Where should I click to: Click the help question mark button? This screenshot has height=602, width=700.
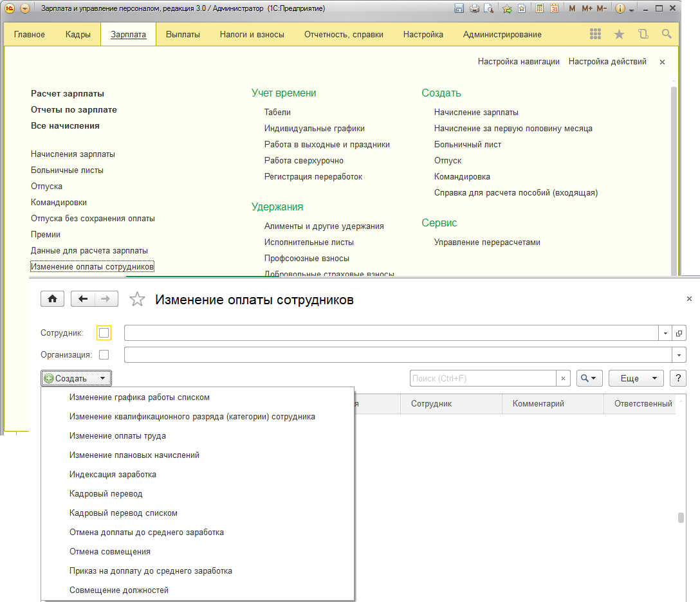point(677,378)
